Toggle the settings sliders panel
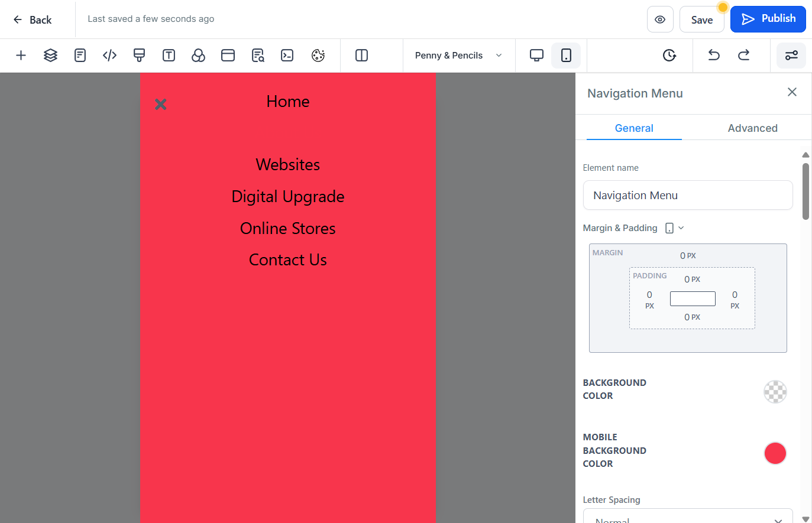 791,56
